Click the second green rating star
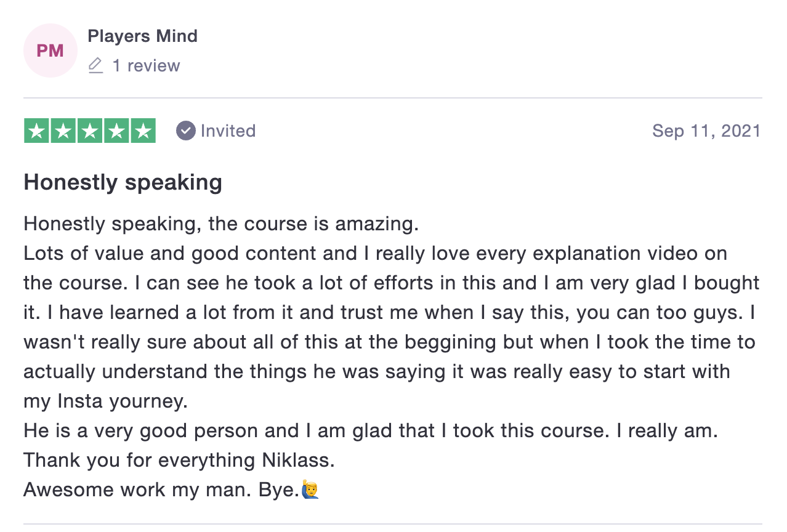 [63, 131]
